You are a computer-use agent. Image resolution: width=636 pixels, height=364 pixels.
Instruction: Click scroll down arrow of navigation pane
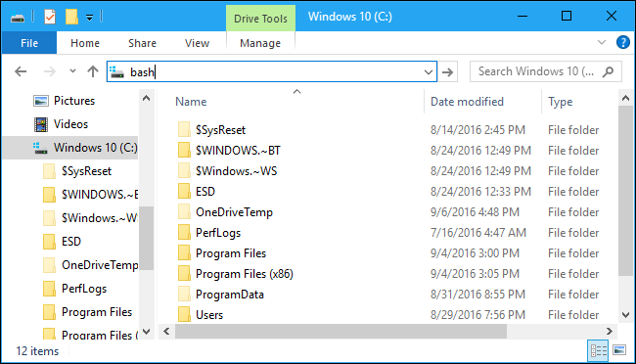pyautogui.click(x=146, y=331)
